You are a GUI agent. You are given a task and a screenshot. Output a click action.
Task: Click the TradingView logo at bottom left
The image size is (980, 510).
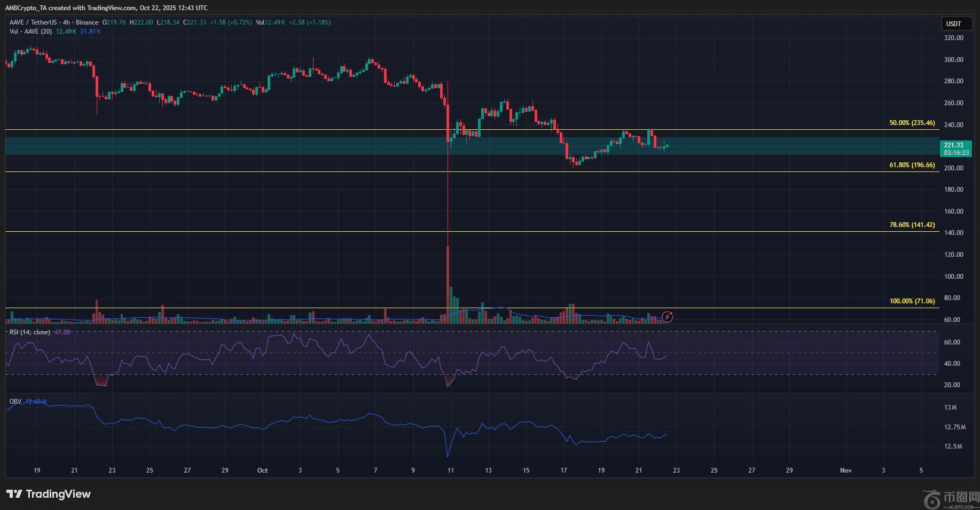49,494
